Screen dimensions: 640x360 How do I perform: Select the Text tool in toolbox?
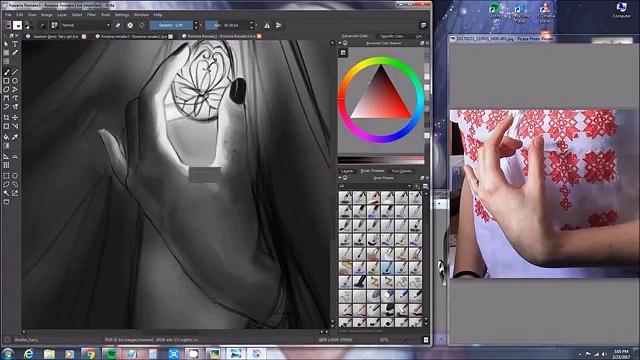[x=15, y=44]
